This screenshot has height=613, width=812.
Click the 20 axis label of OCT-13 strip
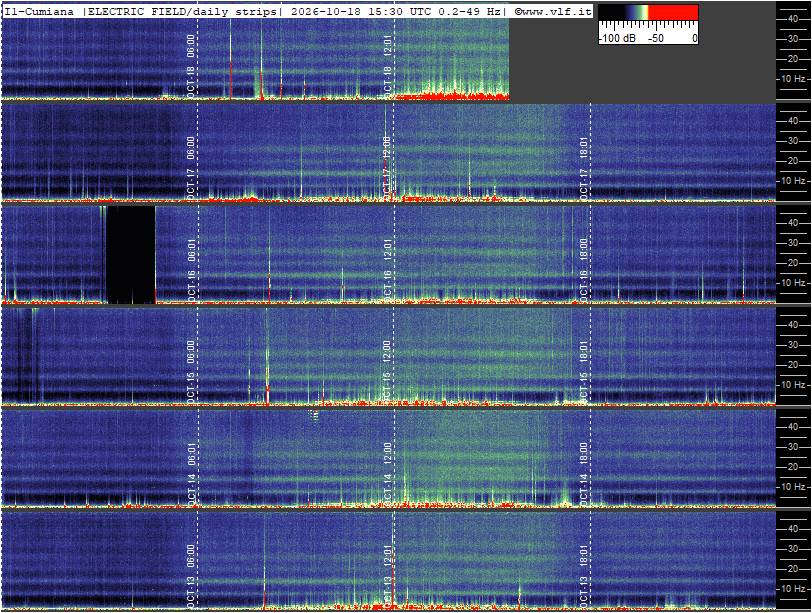pyautogui.click(x=793, y=568)
